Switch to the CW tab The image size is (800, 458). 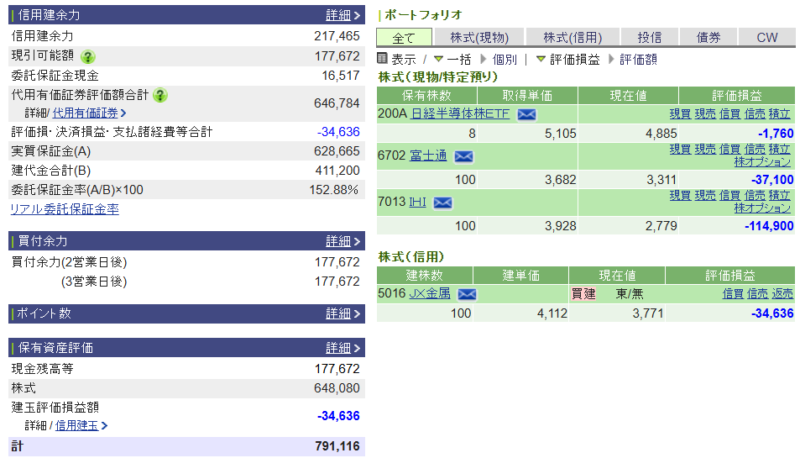click(767, 38)
